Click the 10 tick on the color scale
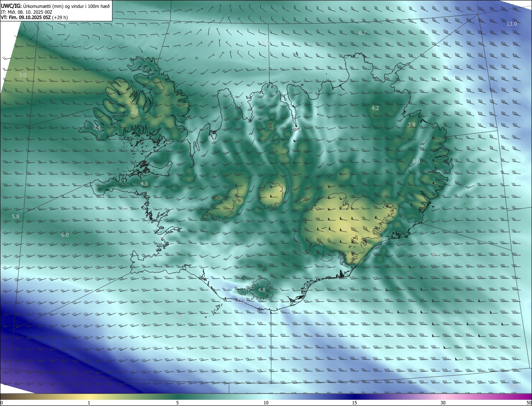Viewport: 532px width, 406px height. [x=266, y=403]
